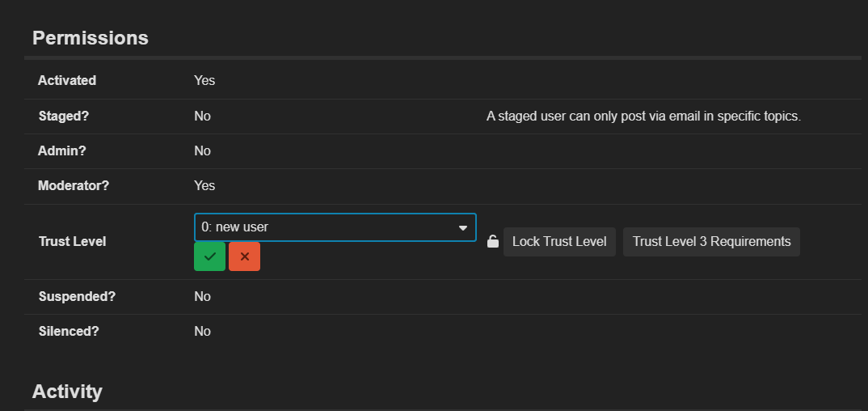This screenshot has width=868, height=411.
Task: Click the unlocked padlock icon
Action: point(493,242)
